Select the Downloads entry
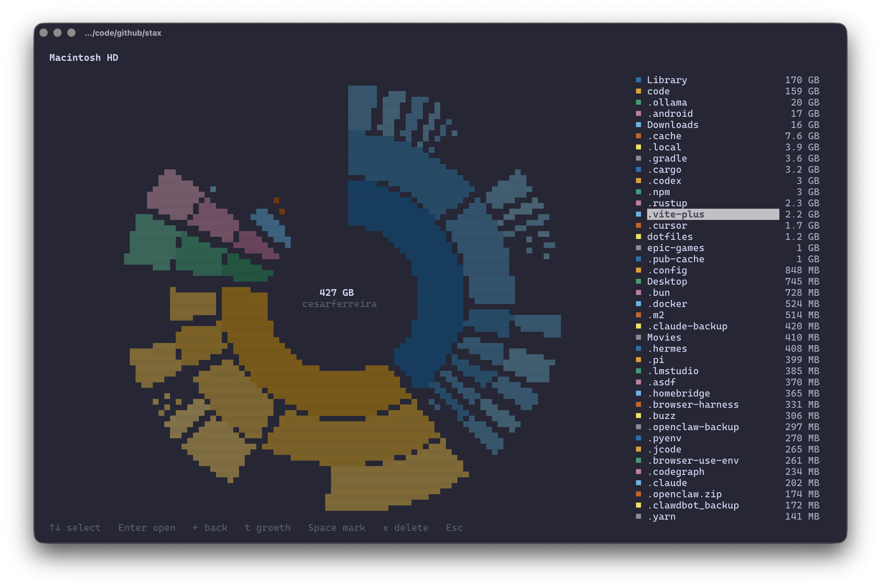This screenshot has height=588, width=881. [727, 125]
